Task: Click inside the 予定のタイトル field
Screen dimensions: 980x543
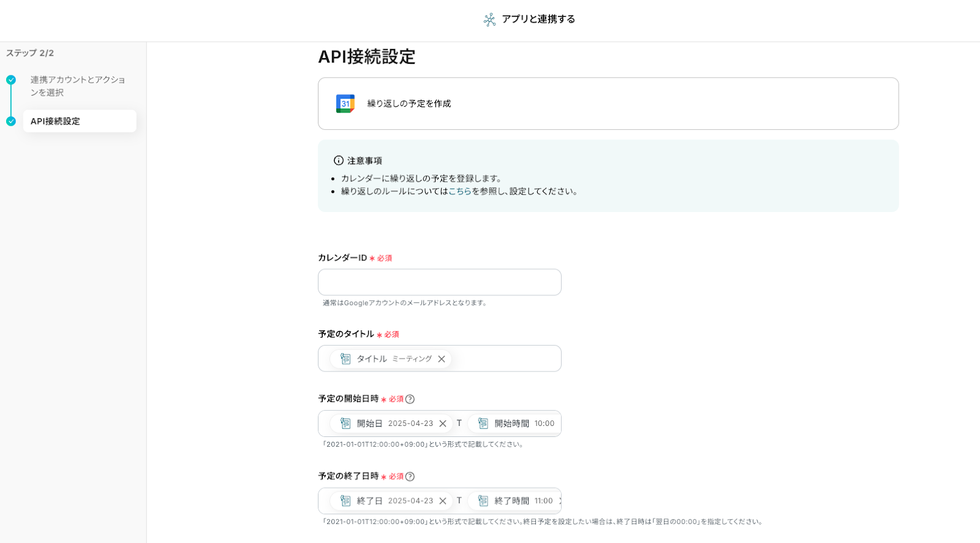Action: coord(505,359)
